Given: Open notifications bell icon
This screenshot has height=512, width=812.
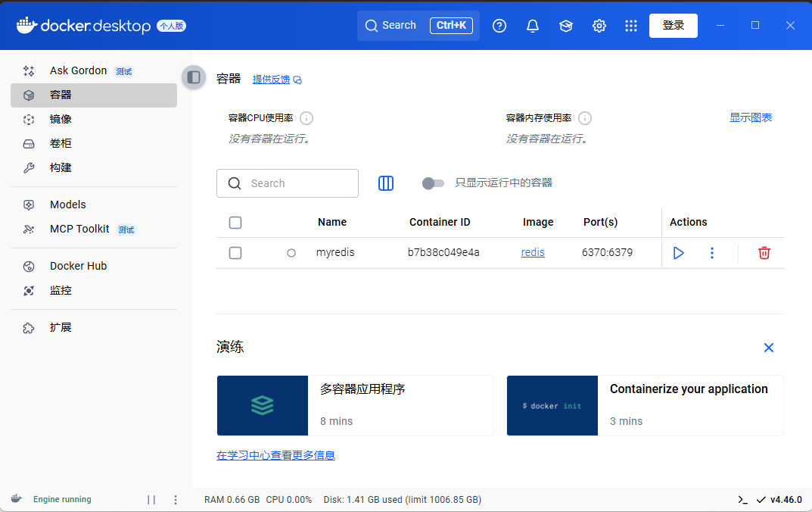Looking at the screenshot, I should point(533,26).
